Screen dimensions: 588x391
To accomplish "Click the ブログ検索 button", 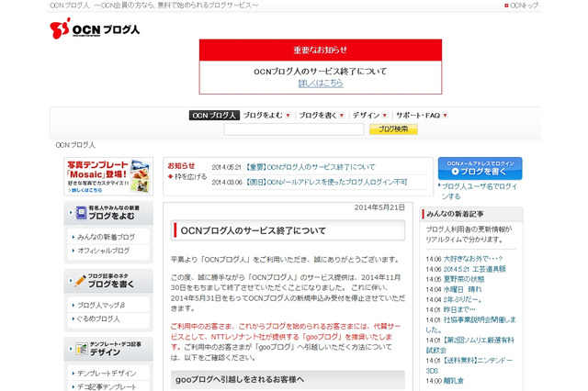I will [x=393, y=129].
